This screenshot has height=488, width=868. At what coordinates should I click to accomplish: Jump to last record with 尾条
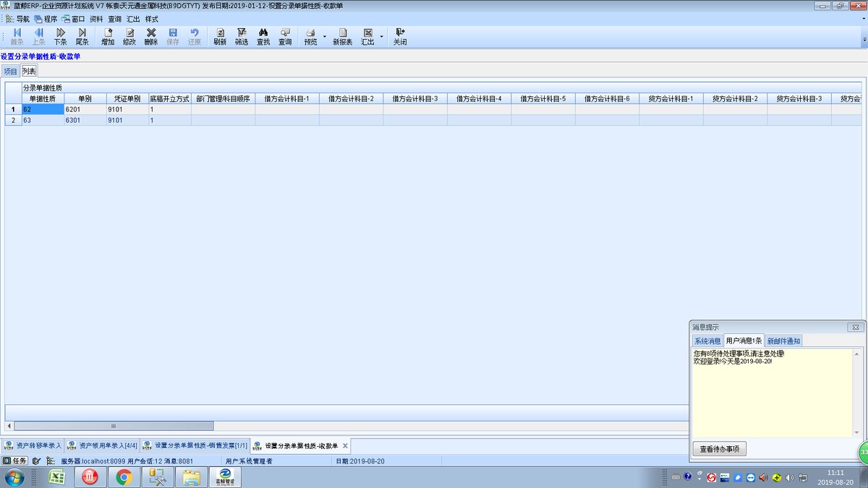tap(82, 37)
